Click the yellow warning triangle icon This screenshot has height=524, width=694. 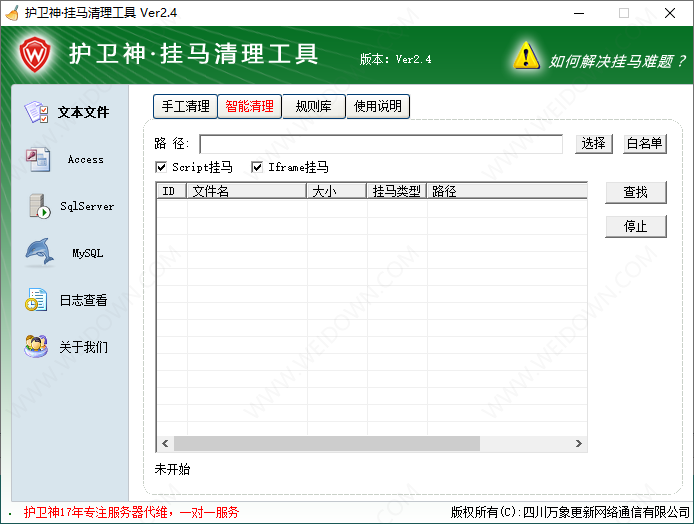pos(526,56)
